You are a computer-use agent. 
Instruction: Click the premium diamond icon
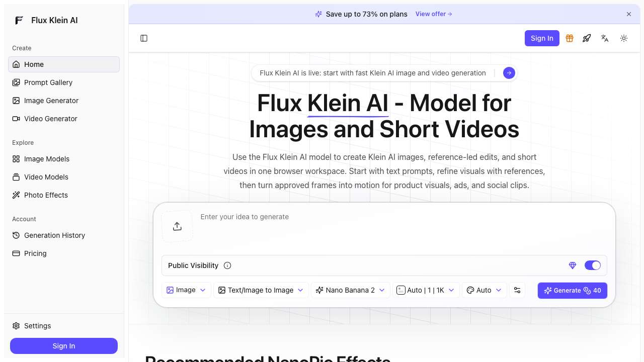573,265
